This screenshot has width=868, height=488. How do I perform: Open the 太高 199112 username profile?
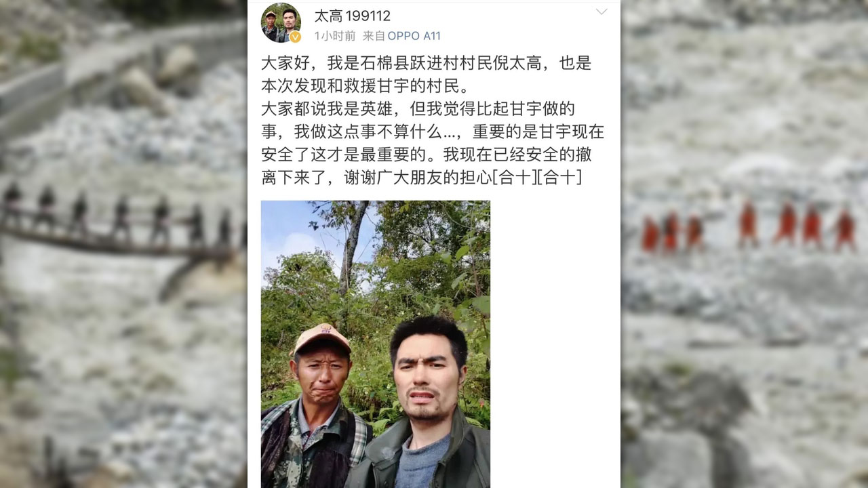pos(353,15)
